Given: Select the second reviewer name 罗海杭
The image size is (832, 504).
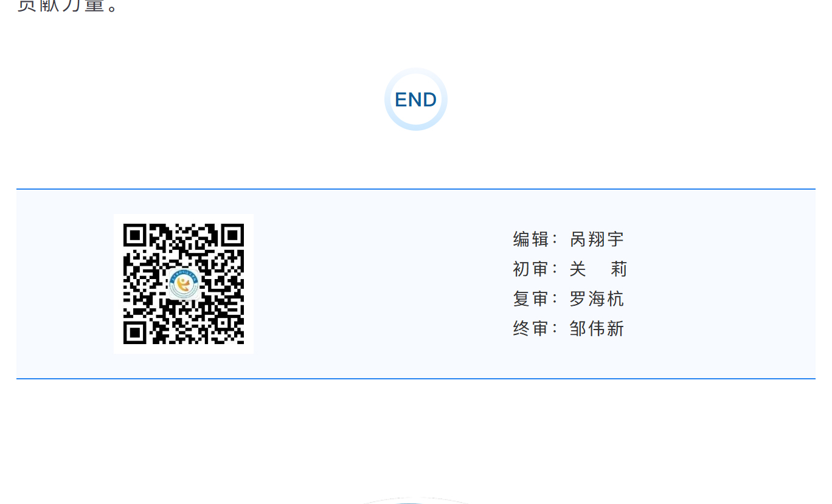Looking at the screenshot, I should click(x=597, y=299).
